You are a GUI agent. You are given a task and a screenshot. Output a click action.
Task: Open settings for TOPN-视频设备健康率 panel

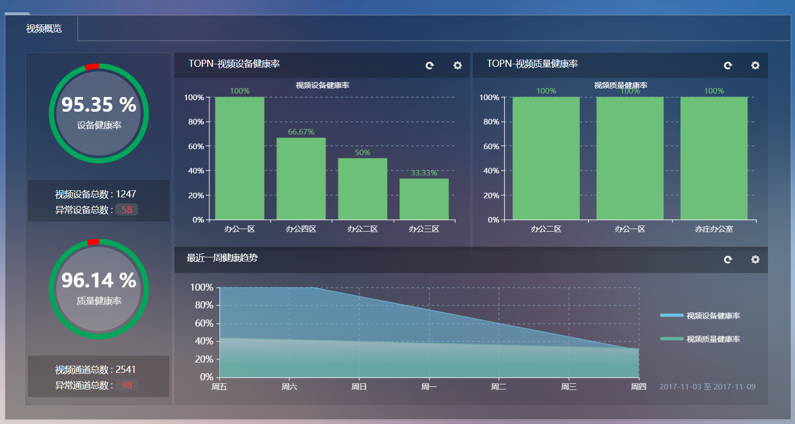pyautogui.click(x=457, y=66)
